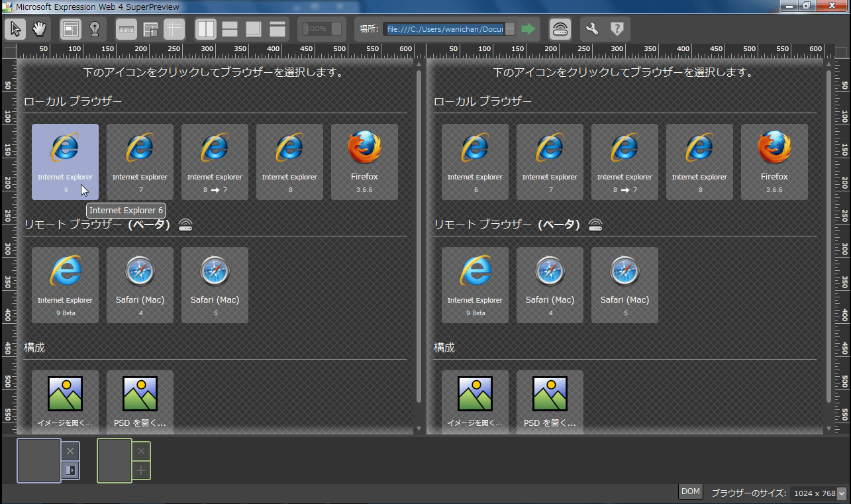Click remote browser icon beside right リモート ブラウザー heading
Image resolution: width=851 pixels, height=504 pixels.
[x=595, y=225]
